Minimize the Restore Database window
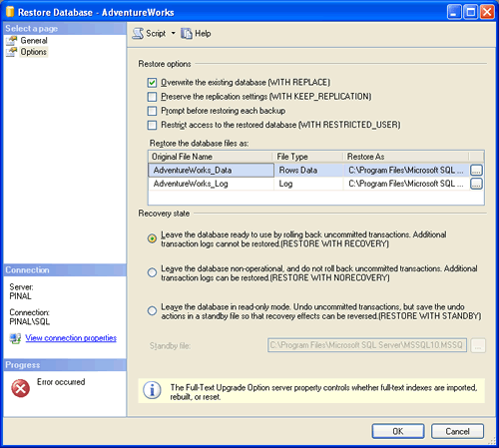 coord(454,12)
